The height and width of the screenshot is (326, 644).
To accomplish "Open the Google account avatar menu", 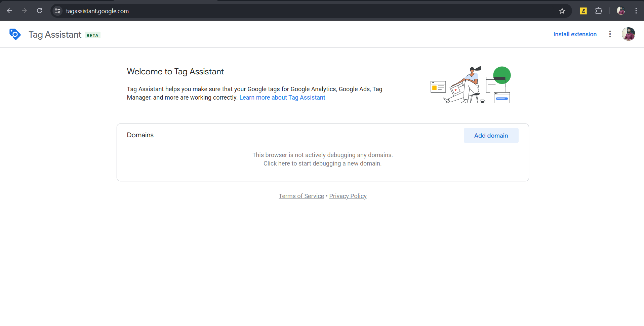I will [628, 34].
